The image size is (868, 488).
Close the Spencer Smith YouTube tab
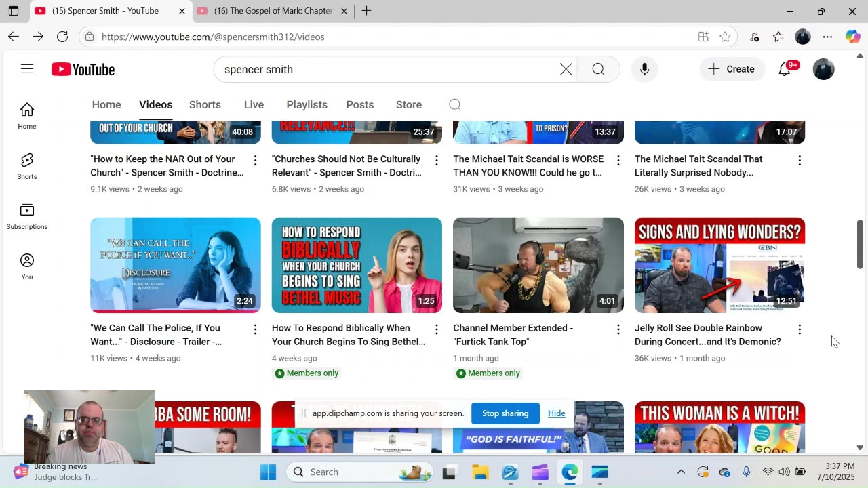tap(182, 11)
